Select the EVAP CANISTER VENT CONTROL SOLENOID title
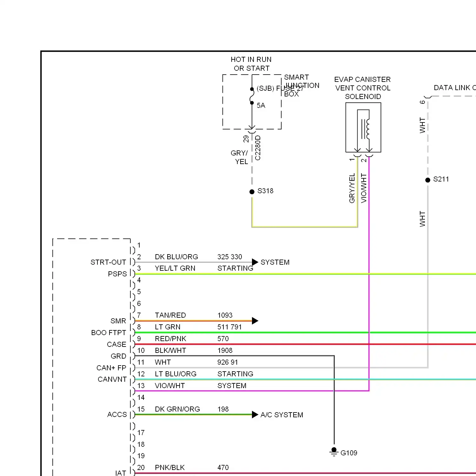 (x=363, y=88)
